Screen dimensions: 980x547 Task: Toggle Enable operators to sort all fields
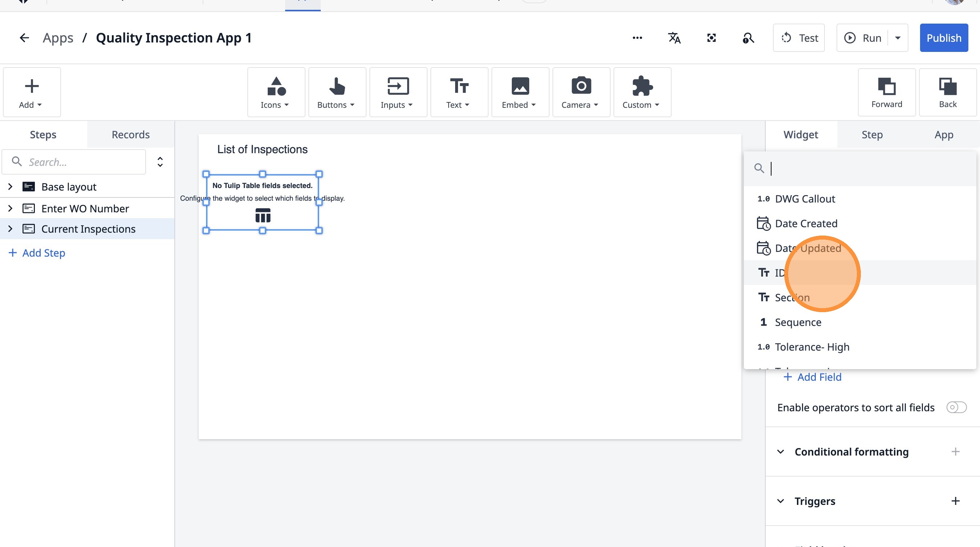click(x=956, y=408)
